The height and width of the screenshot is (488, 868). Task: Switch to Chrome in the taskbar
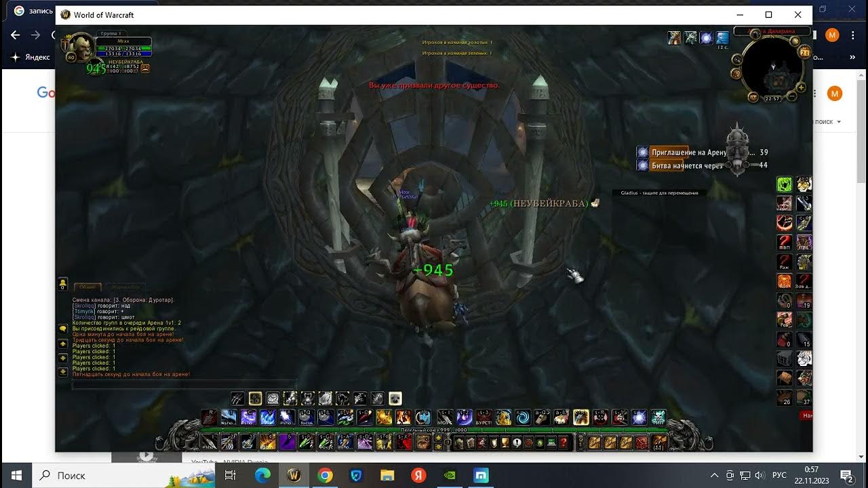coord(325,475)
